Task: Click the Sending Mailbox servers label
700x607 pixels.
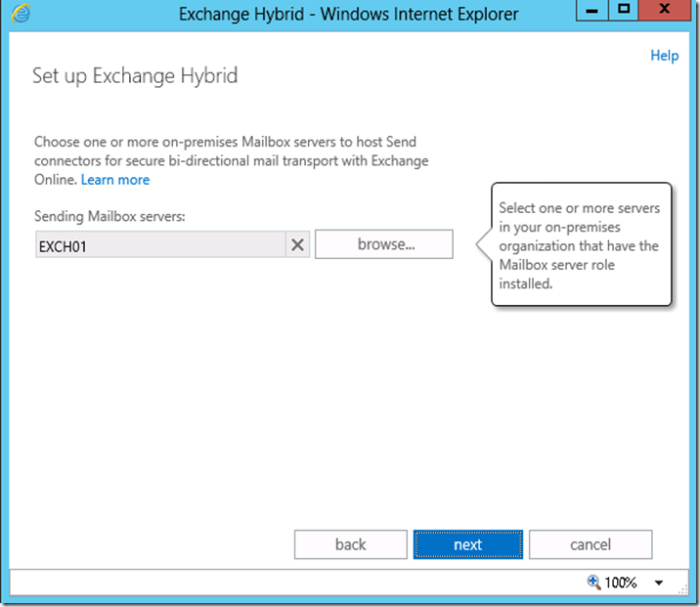Action: point(109,216)
